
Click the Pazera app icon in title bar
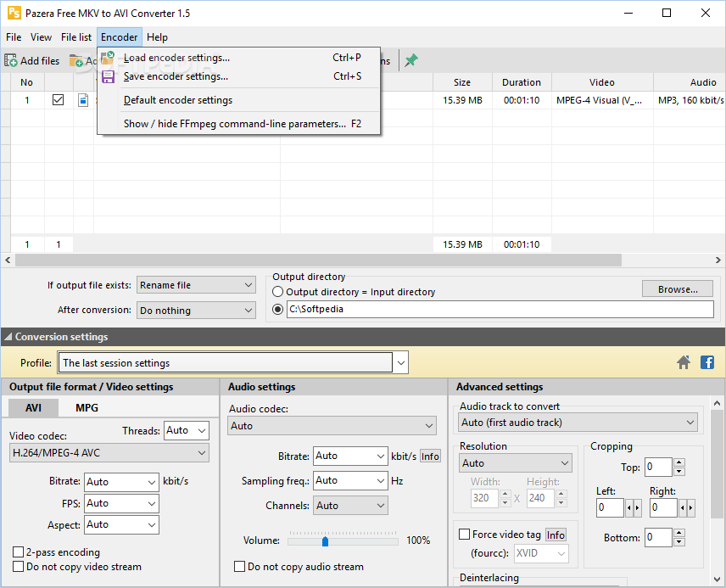pos(14,13)
